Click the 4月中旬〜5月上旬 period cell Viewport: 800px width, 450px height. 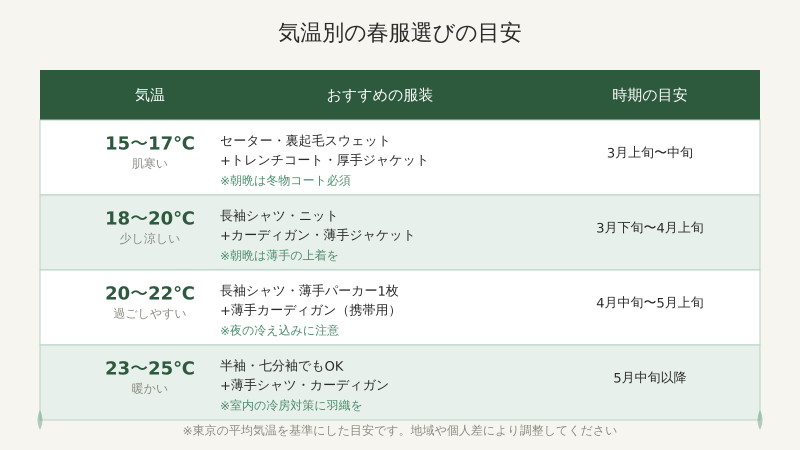tap(649, 303)
